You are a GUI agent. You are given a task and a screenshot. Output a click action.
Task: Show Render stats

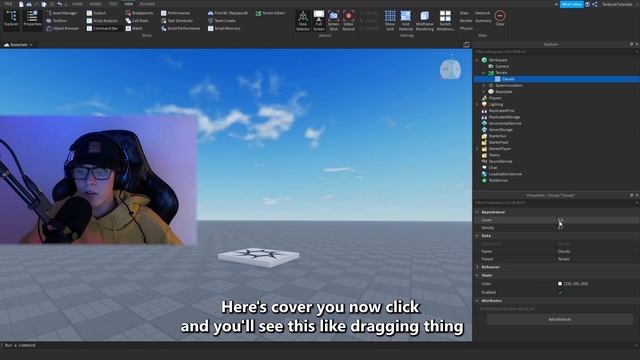click(466, 21)
